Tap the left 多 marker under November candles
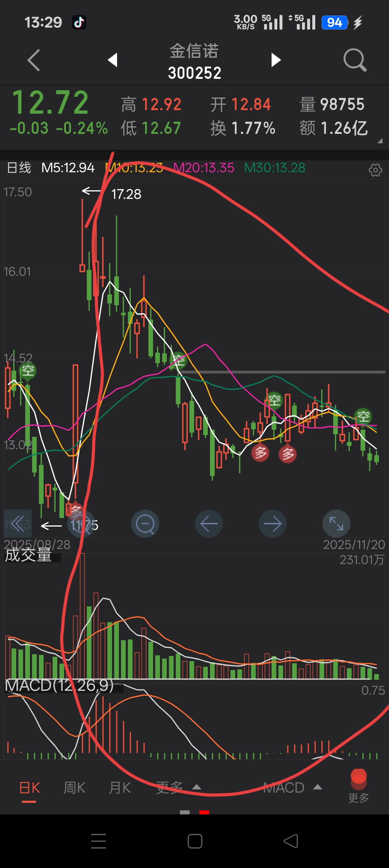 click(260, 453)
